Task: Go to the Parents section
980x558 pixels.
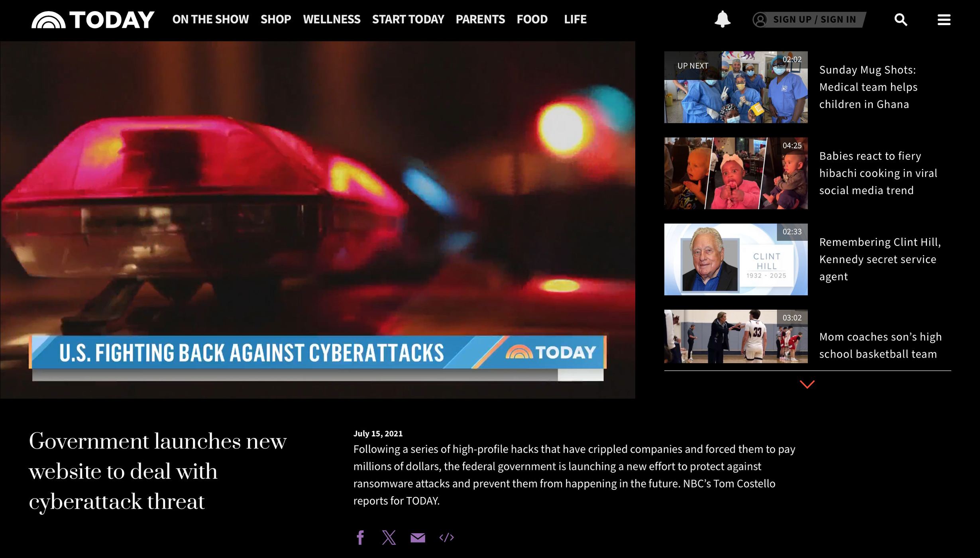Action: tap(480, 20)
